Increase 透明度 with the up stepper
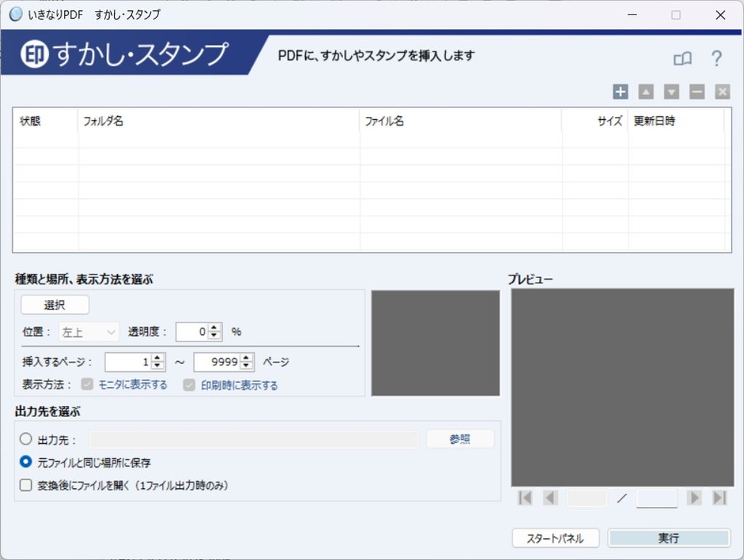 click(x=214, y=328)
